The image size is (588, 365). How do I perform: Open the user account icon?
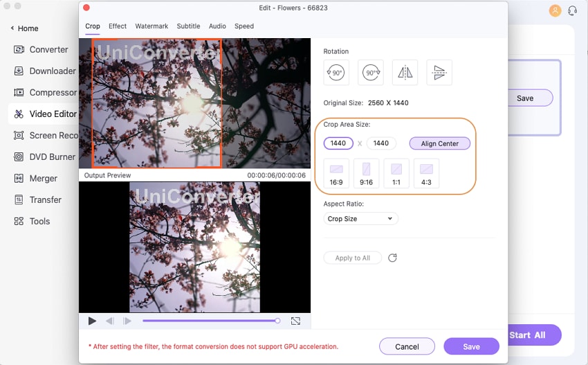point(555,10)
